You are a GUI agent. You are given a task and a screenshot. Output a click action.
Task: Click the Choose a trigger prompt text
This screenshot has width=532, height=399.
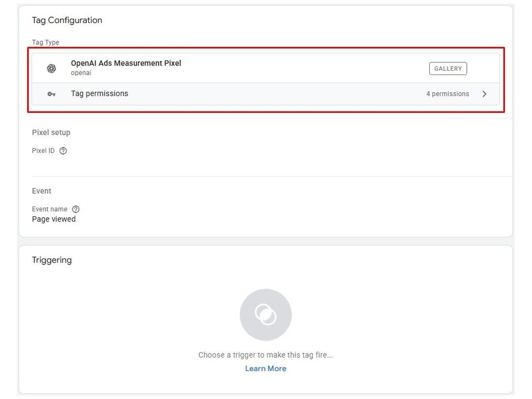[266, 355]
